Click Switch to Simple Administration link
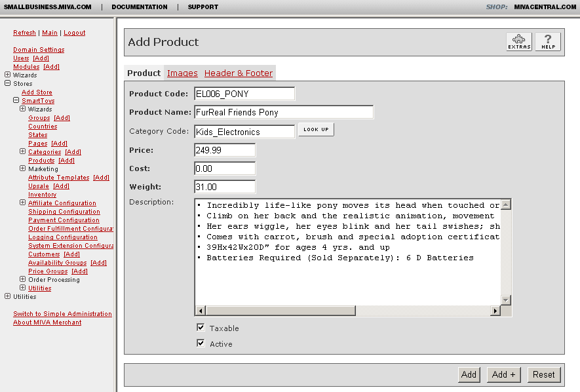This screenshot has height=392, width=580. pyautogui.click(x=62, y=313)
